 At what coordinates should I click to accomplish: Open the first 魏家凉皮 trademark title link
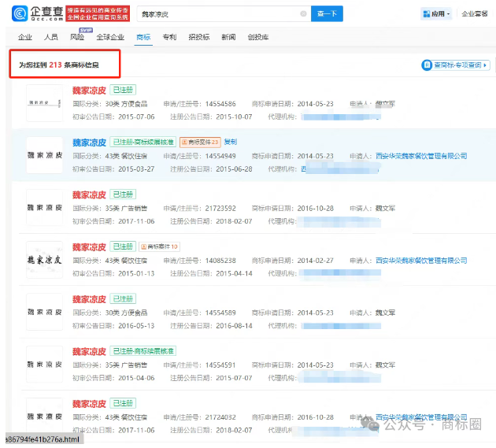(x=89, y=91)
